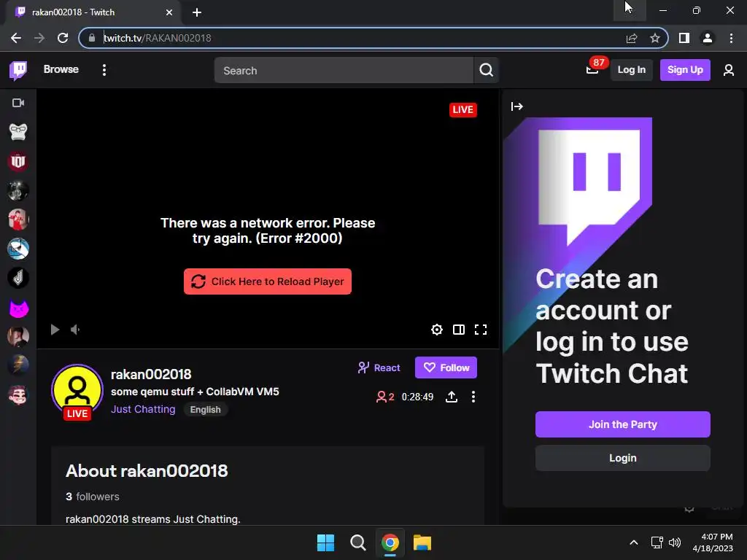This screenshot has height=560, width=747.
Task: Open the red shield sidebar channel avatar
Action: point(18,161)
